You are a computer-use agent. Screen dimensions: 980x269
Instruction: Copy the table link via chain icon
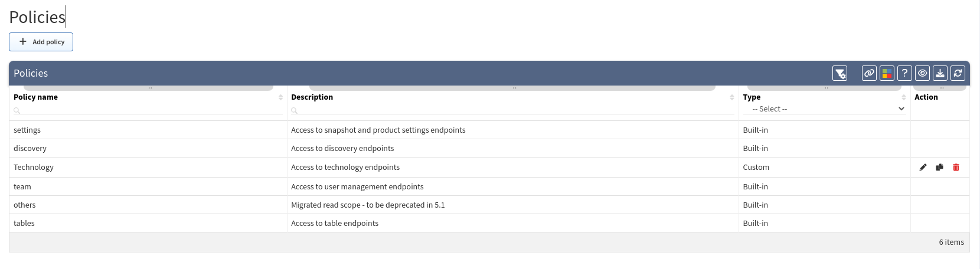click(x=869, y=73)
